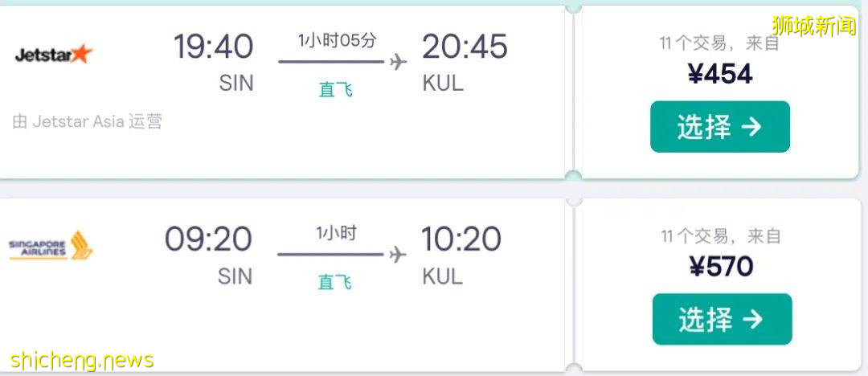
Task: Click the 狮城新闻 watermark at top right
Action: click(813, 26)
